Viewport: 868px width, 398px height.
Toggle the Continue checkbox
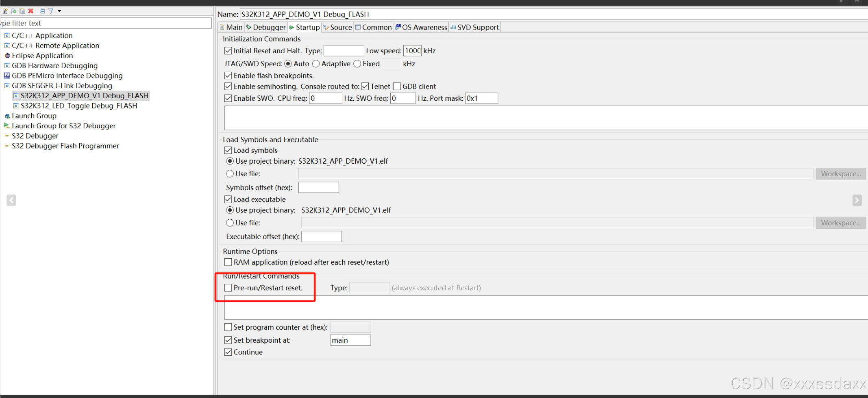coord(228,352)
